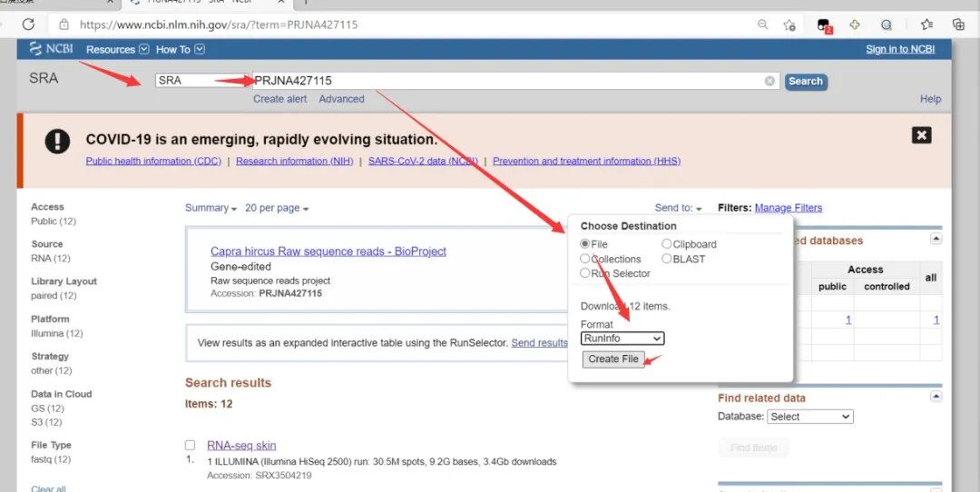Click Sign in to NCBI
980x492 pixels.
900,49
